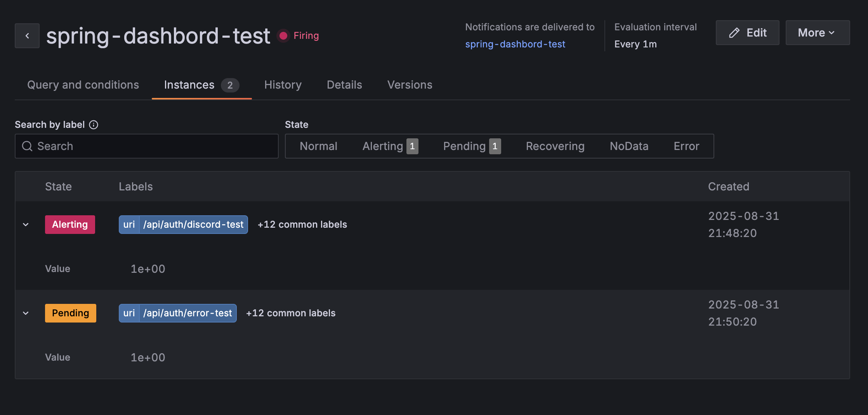
Task: Click the info icon beside Search by label
Action: 94,125
